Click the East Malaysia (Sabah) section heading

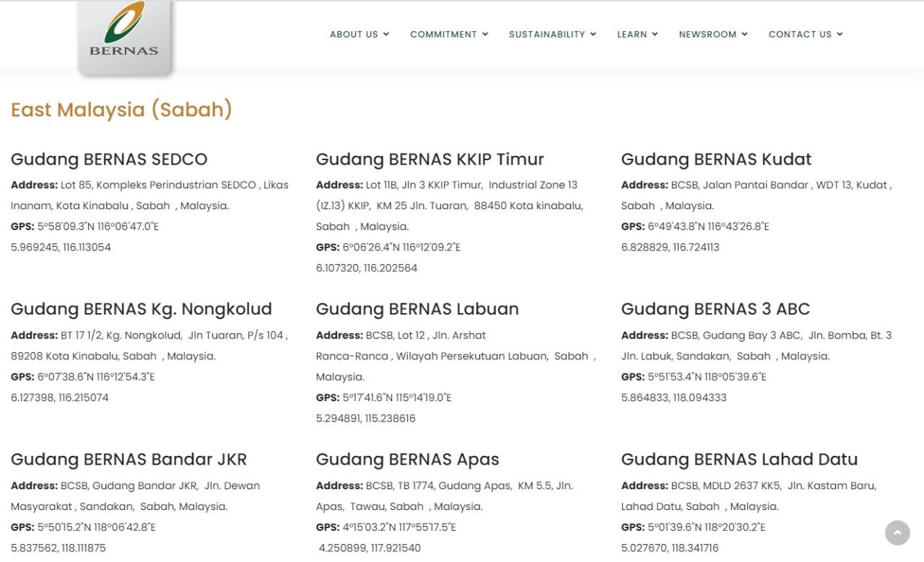coord(121,110)
